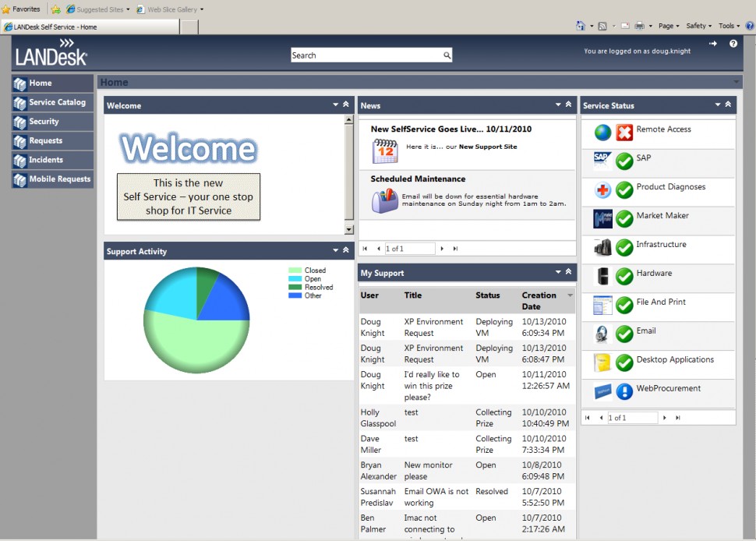
Task: Click the Closed legend color swatch
Action: click(295, 270)
